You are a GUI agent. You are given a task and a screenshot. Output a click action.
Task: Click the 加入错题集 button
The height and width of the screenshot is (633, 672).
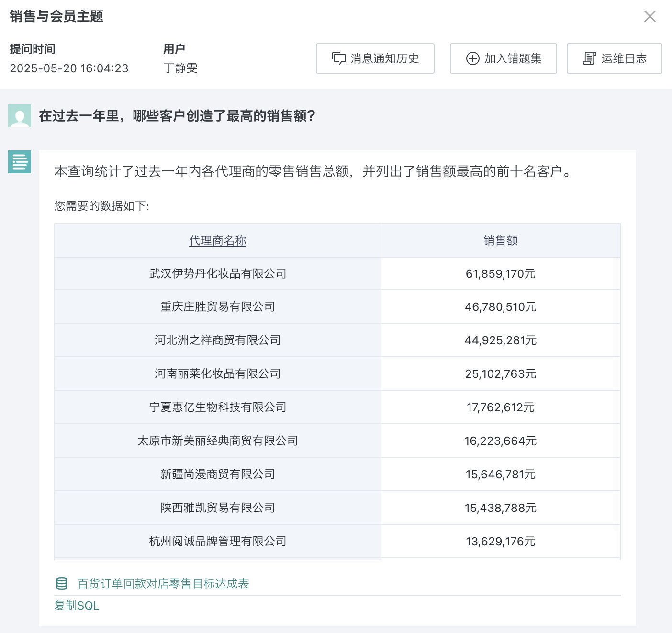click(504, 58)
